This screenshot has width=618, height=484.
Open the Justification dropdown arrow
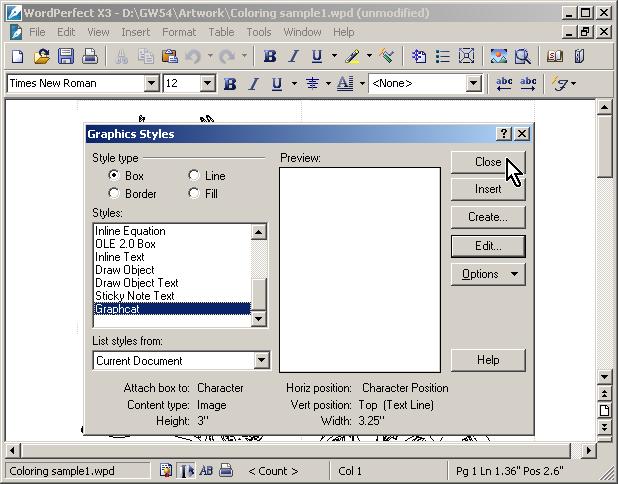click(x=328, y=84)
